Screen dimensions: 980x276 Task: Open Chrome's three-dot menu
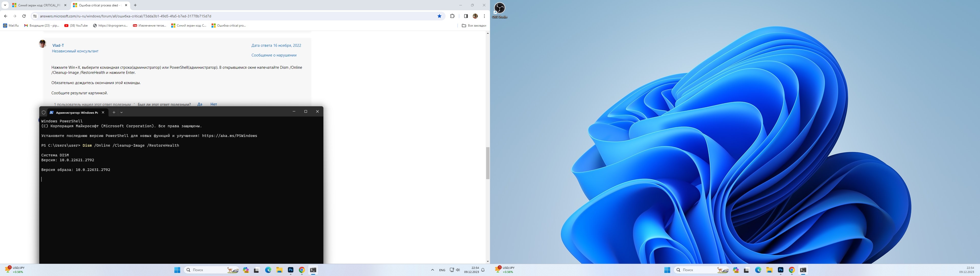pyautogui.click(x=484, y=16)
